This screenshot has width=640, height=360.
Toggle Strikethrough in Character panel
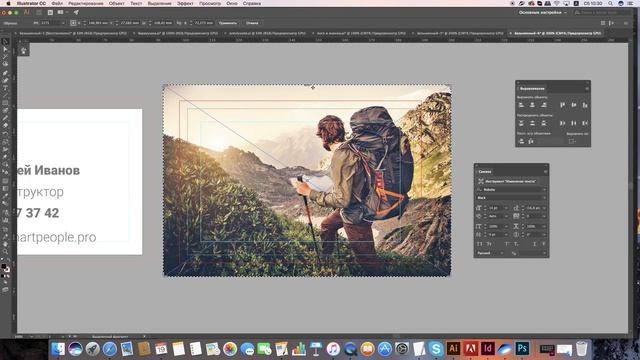[544, 244]
